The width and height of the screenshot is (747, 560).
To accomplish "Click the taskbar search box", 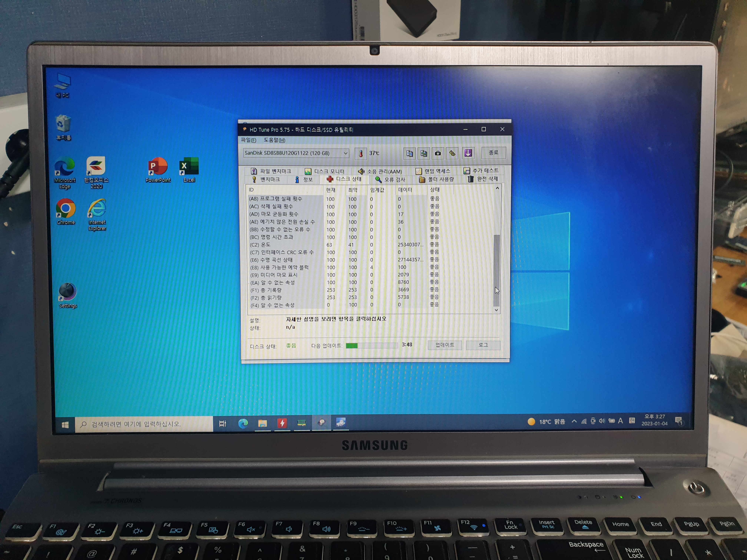I will tap(144, 424).
